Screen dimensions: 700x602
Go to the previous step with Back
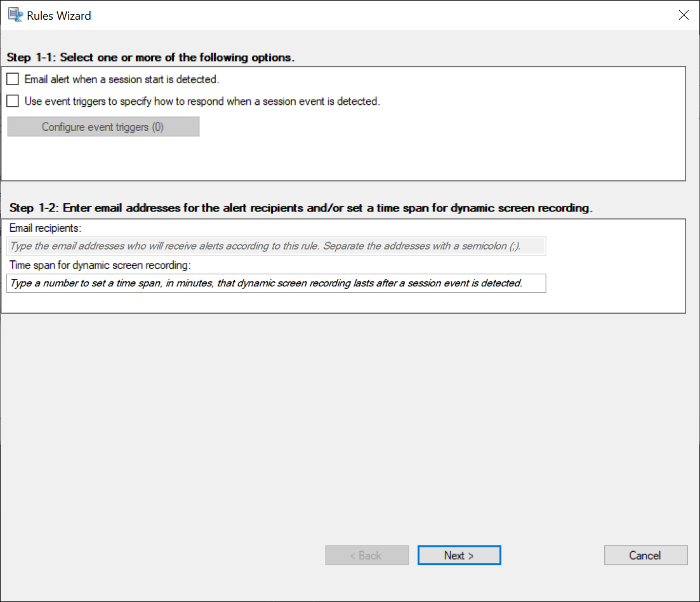(x=367, y=556)
